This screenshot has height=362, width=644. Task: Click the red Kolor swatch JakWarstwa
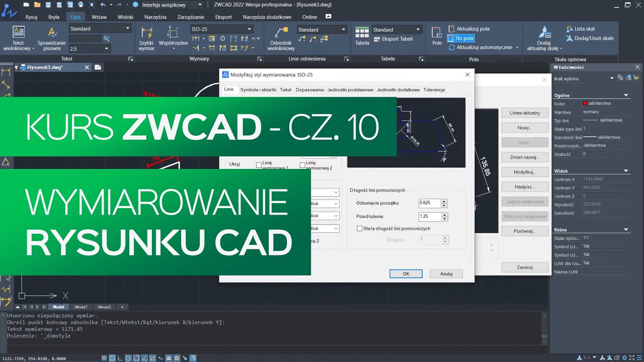(585, 104)
